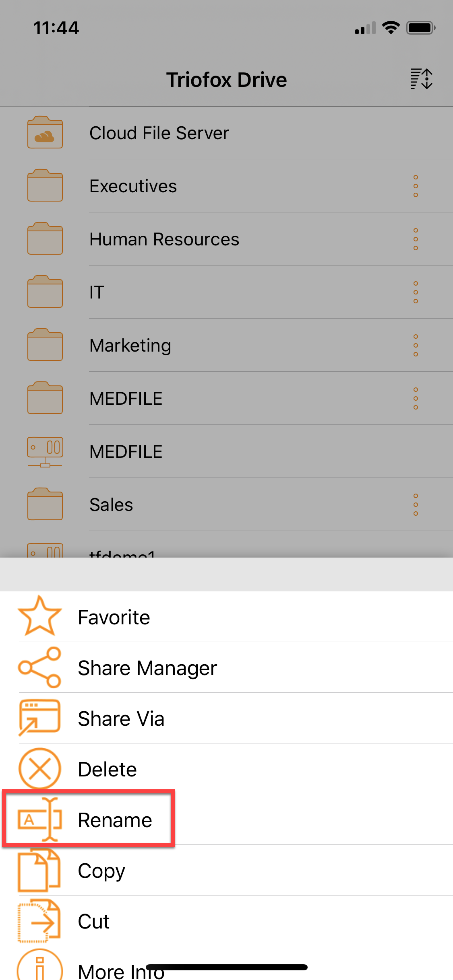This screenshot has width=453, height=980.
Task: Open three-dot menu for Human Resources
Action: pos(416,239)
